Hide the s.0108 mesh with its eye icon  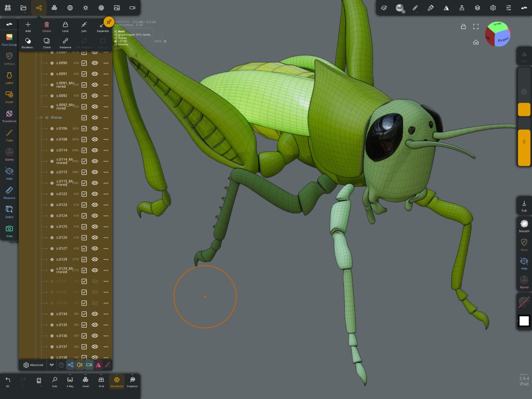click(95, 139)
